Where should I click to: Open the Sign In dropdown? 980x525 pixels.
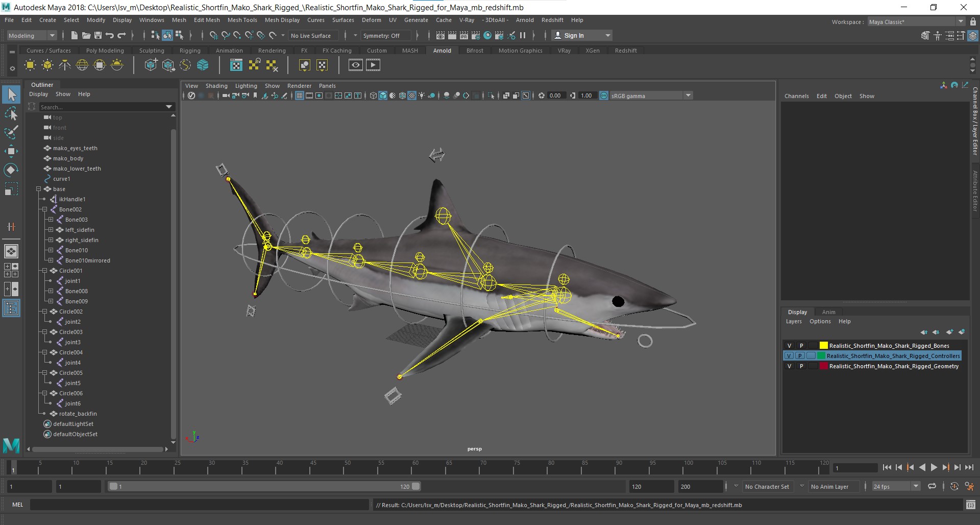pos(582,35)
